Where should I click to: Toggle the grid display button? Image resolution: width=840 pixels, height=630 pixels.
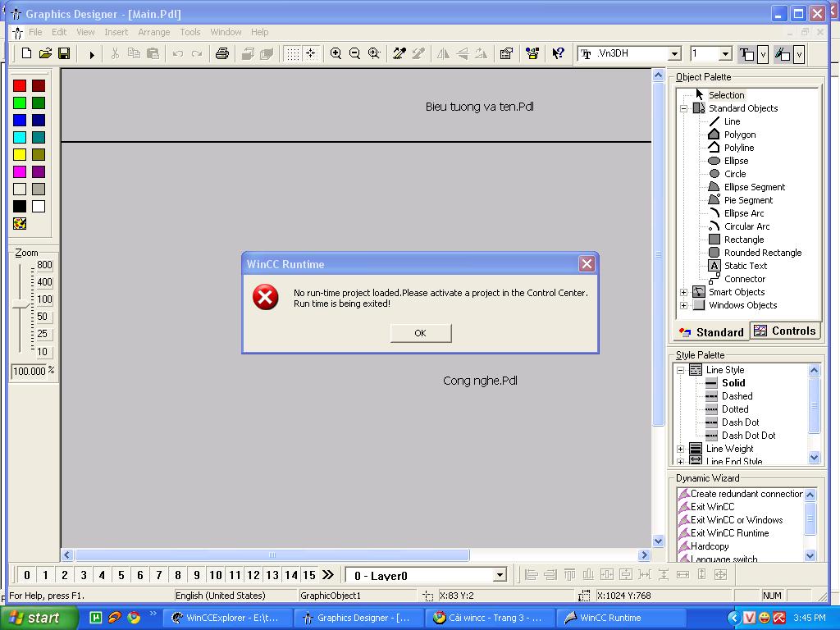[292, 53]
